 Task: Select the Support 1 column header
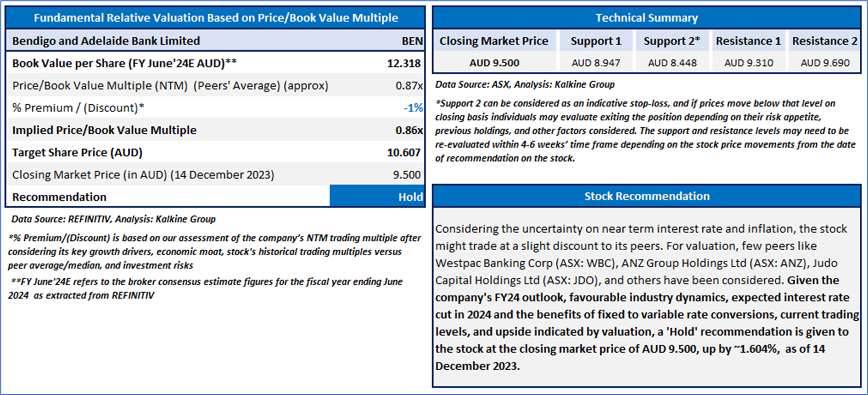[596, 41]
